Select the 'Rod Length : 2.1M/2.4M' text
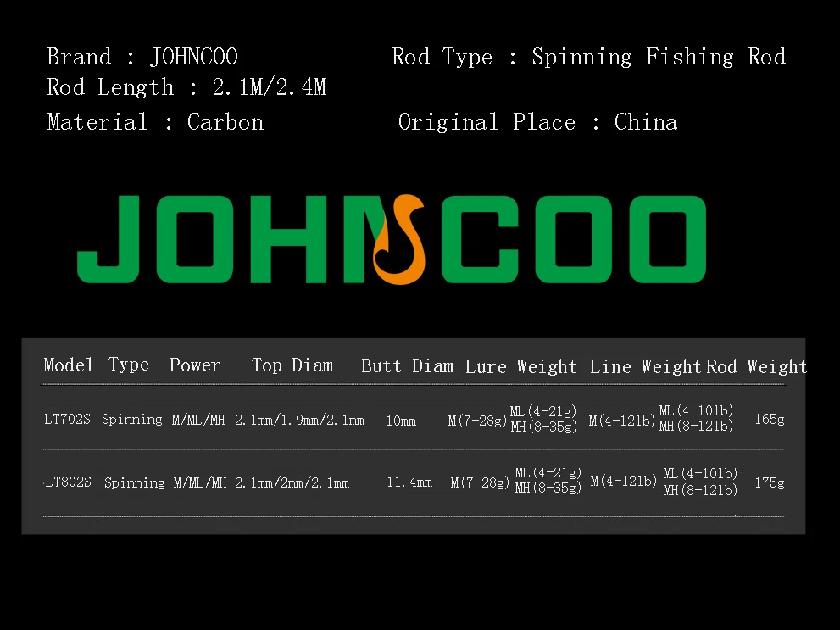Screen dimensions: 840x630 pos(186,88)
